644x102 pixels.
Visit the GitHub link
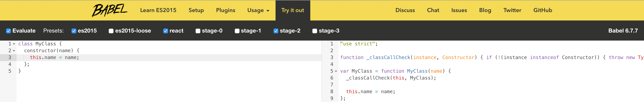tap(543, 10)
